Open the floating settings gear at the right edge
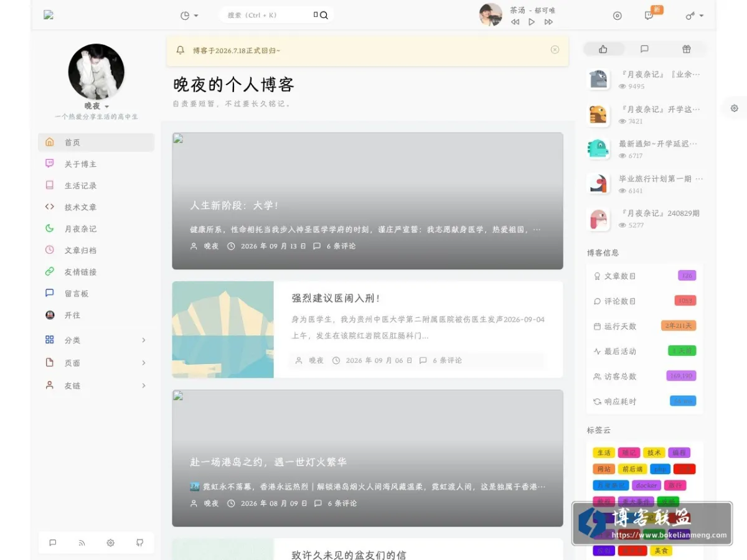The width and height of the screenshot is (747, 560). [x=735, y=108]
